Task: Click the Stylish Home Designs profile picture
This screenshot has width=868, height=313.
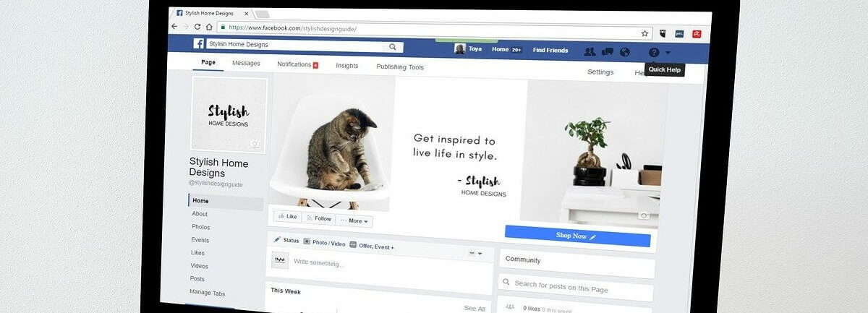Action: [229, 114]
